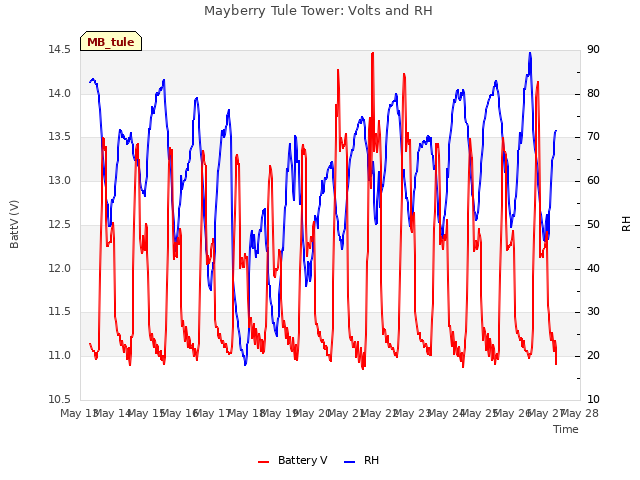Click the 60 right axis value

pos(593,180)
